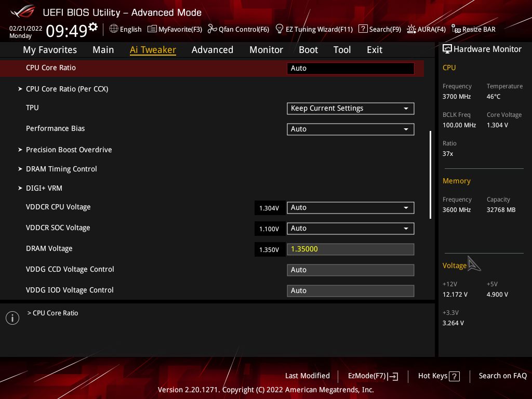Viewport: 532px width, 399px height.
Task: Click the 3600 MHz memory frequency value
Action: coord(457,210)
